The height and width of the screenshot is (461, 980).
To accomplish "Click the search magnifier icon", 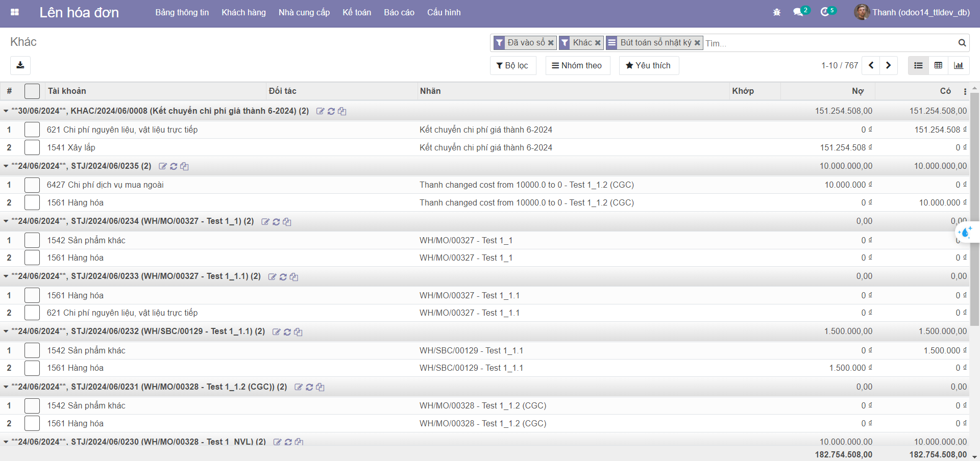I will [x=962, y=43].
